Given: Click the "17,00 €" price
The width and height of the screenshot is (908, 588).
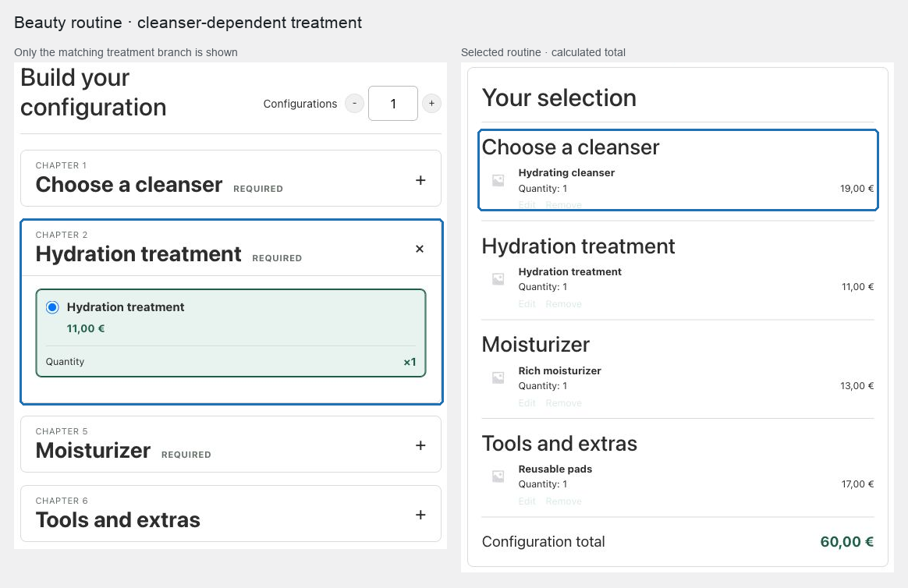Looking at the screenshot, I should [857, 484].
